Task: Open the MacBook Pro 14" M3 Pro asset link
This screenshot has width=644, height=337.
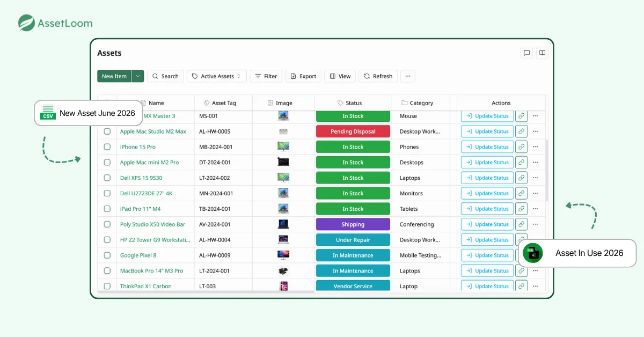Action: [152, 271]
